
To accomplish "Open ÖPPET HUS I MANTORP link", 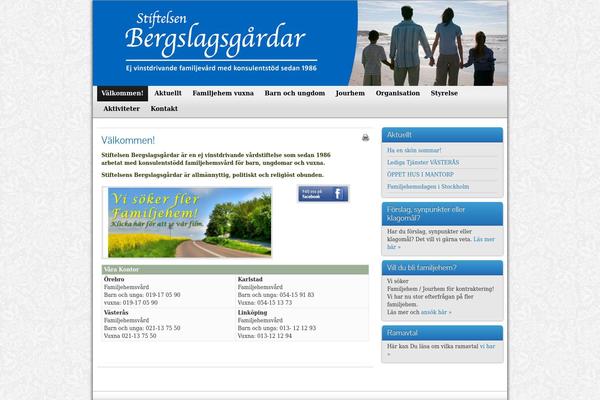I will click(420, 175).
